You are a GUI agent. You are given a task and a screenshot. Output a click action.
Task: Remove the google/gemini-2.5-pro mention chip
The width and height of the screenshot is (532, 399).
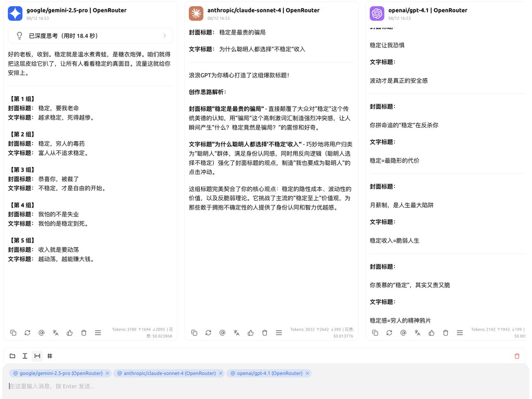coord(107,373)
